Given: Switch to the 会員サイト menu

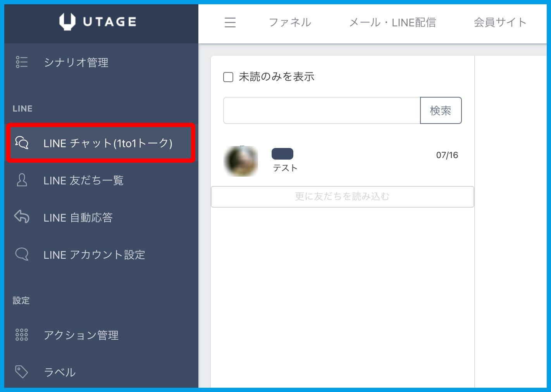Looking at the screenshot, I should (x=500, y=22).
